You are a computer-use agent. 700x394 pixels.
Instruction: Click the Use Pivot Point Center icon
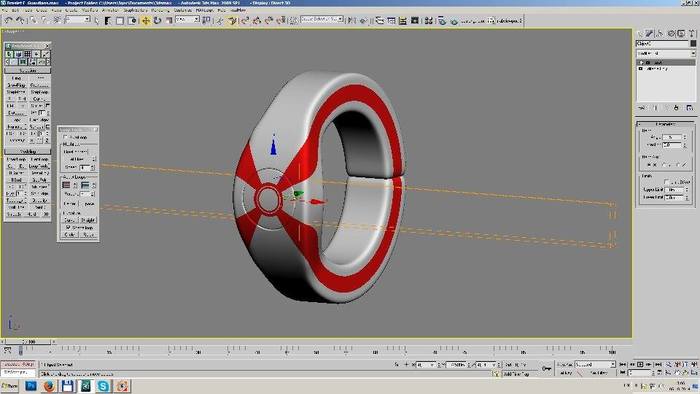(206, 20)
